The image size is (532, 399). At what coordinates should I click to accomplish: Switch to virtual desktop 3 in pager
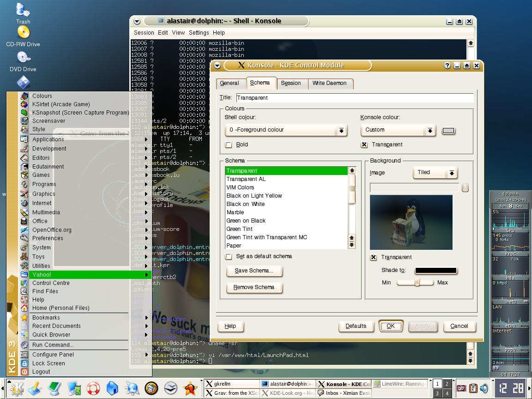point(437,393)
